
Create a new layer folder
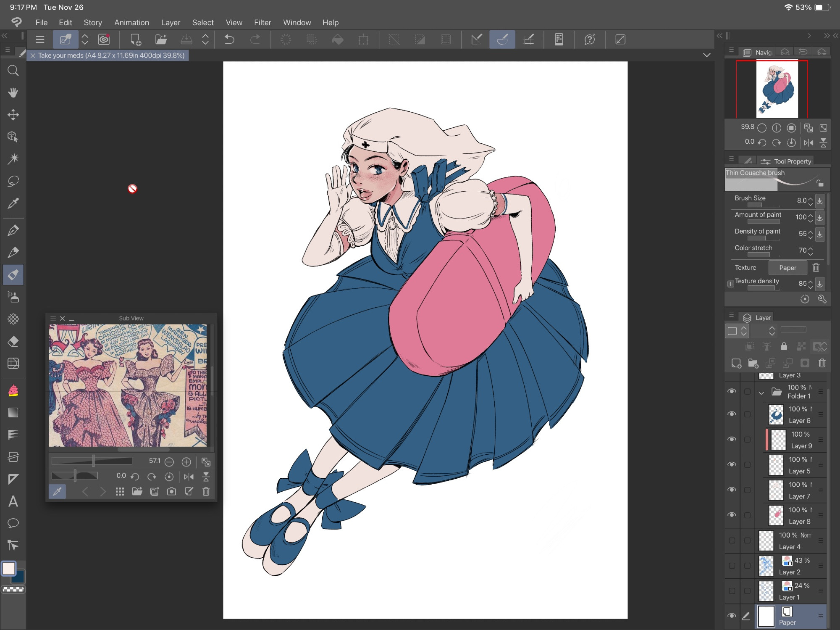click(753, 363)
